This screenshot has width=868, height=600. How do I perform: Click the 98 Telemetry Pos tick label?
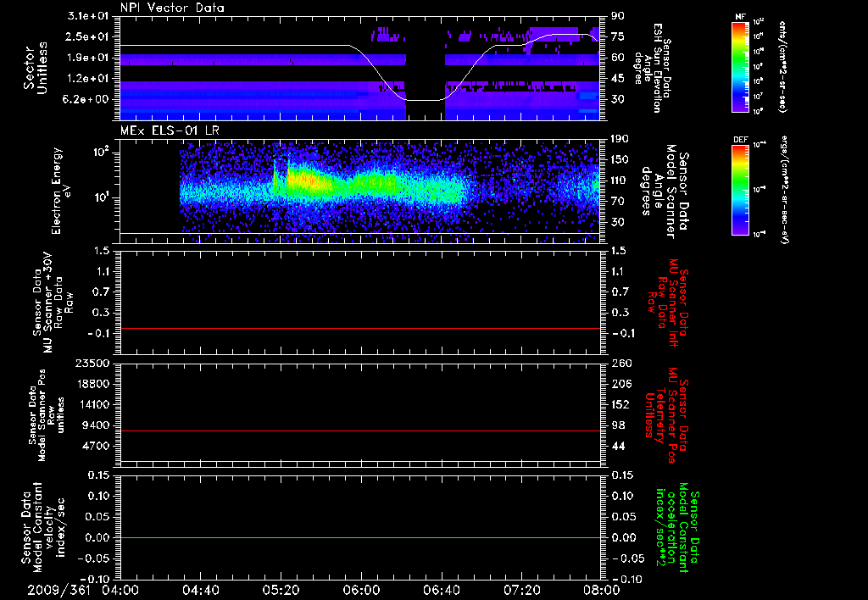[x=618, y=425]
